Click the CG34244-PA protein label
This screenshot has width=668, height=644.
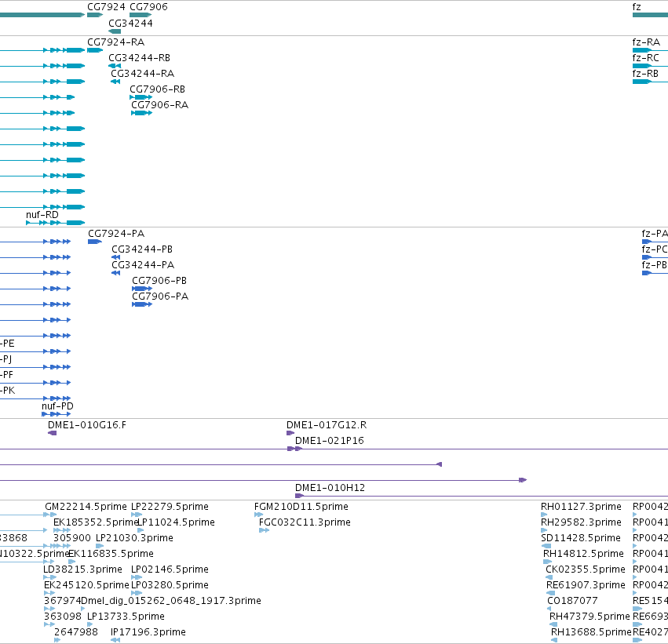(143, 265)
